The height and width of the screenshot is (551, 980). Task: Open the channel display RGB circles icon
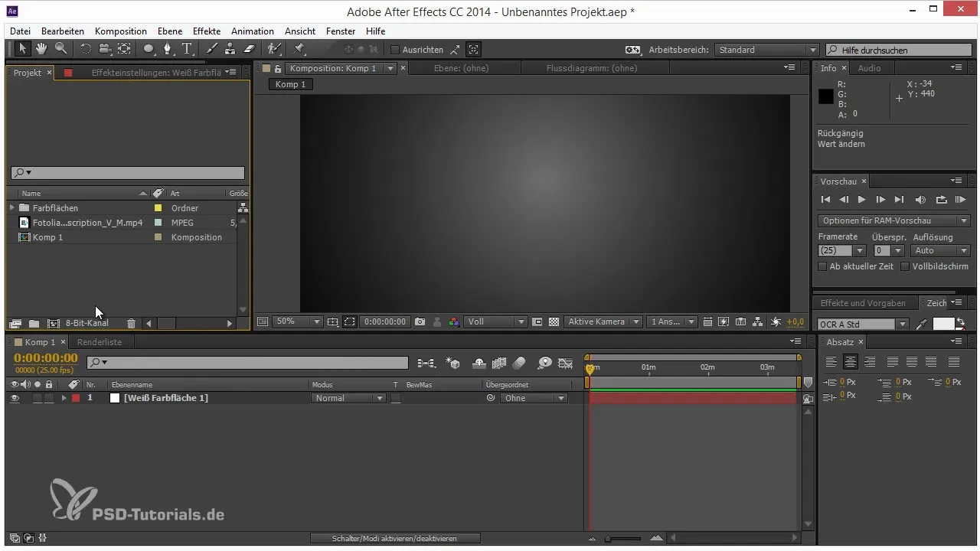[x=454, y=322]
